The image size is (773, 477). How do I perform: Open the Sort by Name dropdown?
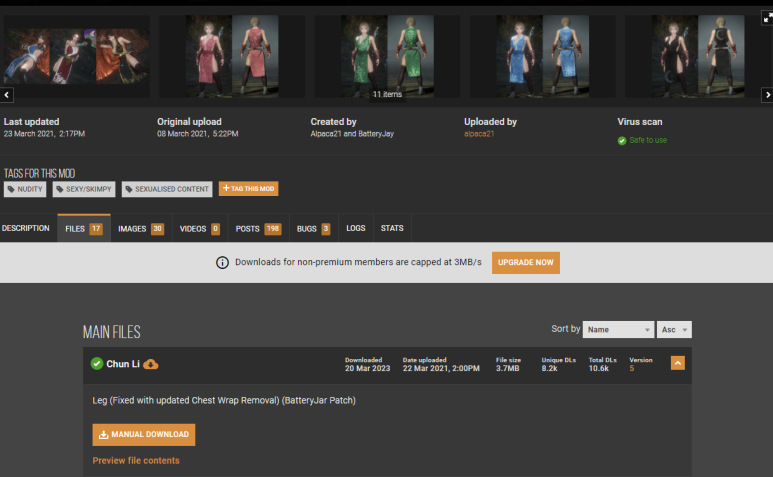tap(618, 330)
